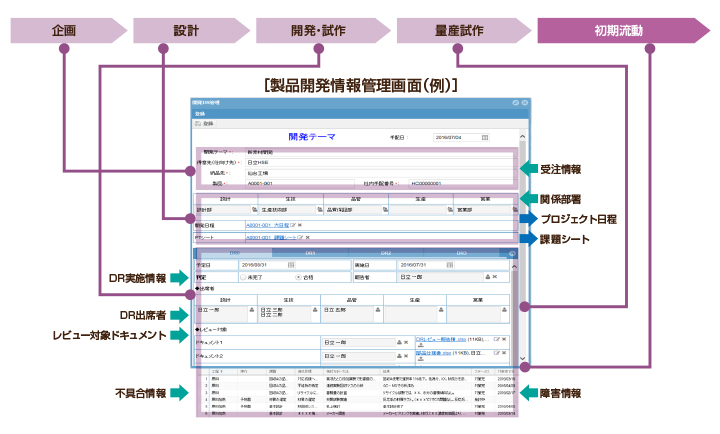This screenshot has height=434, width=720.
Task: Click the person icon in 設計 attendee box
Action: click(253, 310)
